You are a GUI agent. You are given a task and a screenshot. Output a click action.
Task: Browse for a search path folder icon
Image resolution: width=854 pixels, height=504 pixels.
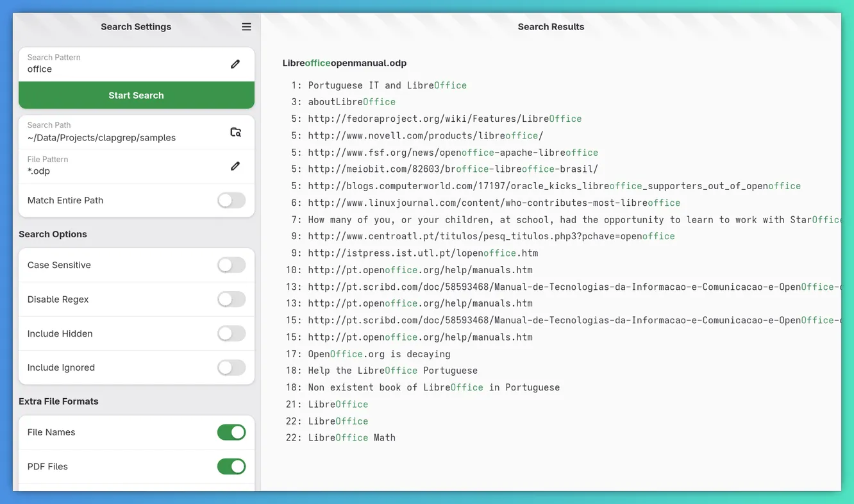pos(235,132)
